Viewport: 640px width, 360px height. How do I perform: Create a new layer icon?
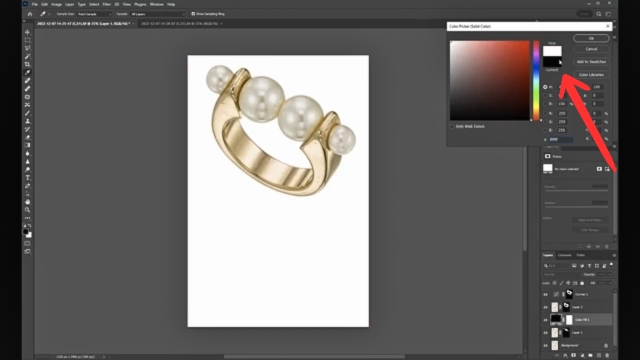click(x=599, y=356)
